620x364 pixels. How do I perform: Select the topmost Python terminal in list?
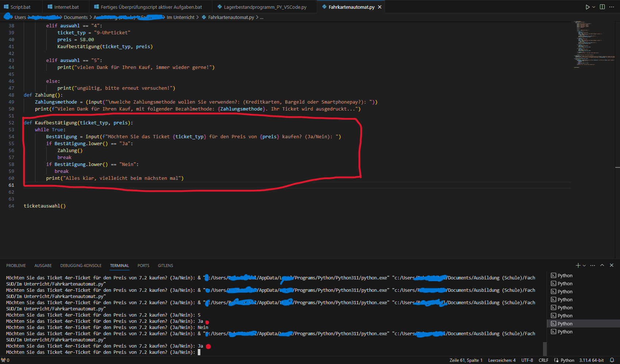pyautogui.click(x=583, y=275)
